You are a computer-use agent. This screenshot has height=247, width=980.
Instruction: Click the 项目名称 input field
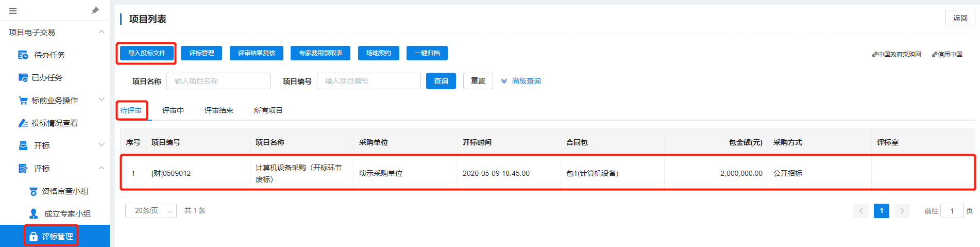coord(218,81)
